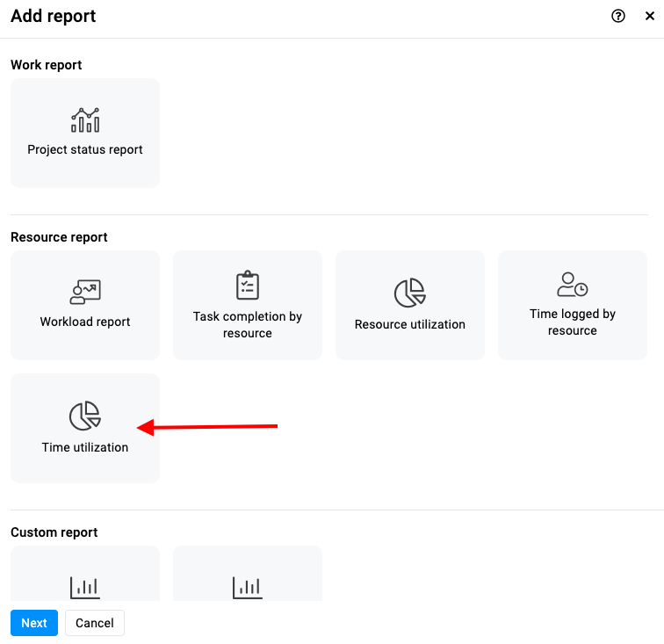Click the Workload report person-chart icon
664x644 pixels.
[x=85, y=292]
